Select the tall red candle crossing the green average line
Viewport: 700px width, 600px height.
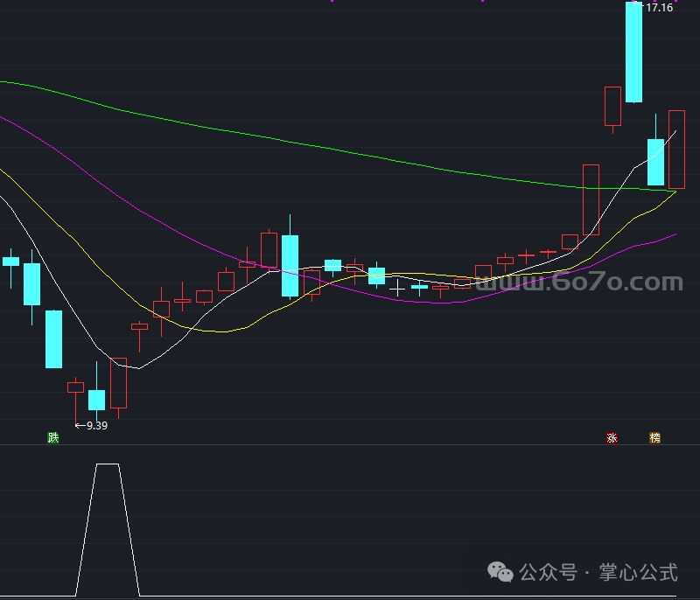pos(591,199)
